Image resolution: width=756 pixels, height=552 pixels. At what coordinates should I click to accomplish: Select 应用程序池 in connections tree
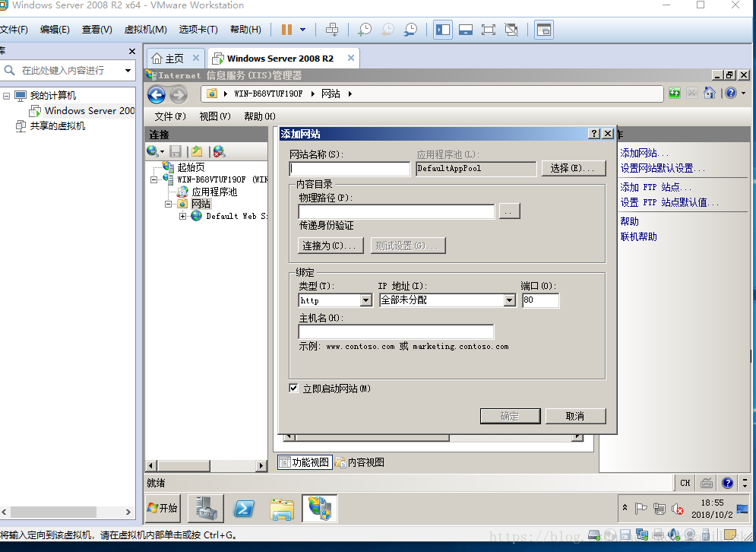point(214,192)
